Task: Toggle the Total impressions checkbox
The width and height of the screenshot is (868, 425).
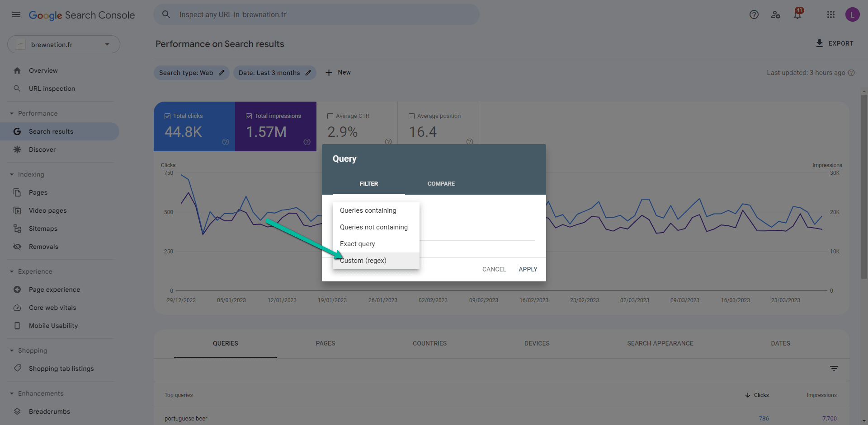Action: [249, 116]
